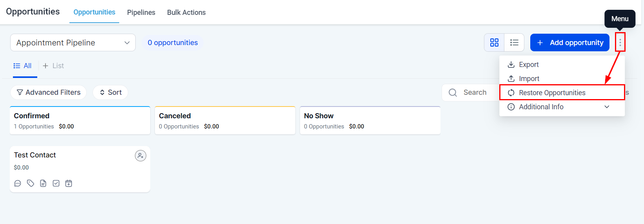Click the three-dot Menu icon
644x224 pixels.
(x=620, y=42)
